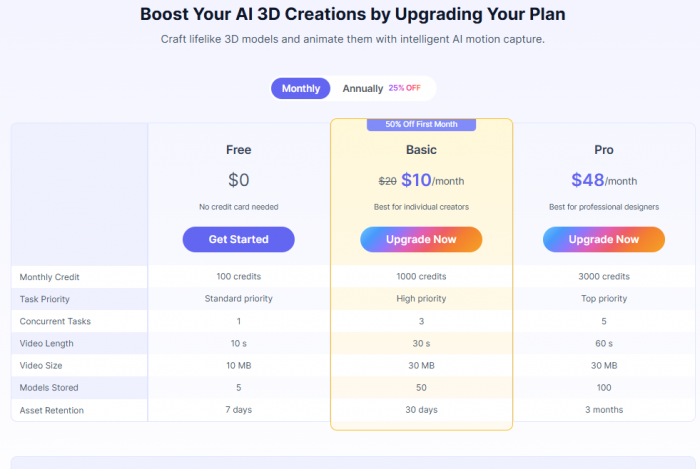
Task: Switch to Annually billing option
Action: point(363,88)
